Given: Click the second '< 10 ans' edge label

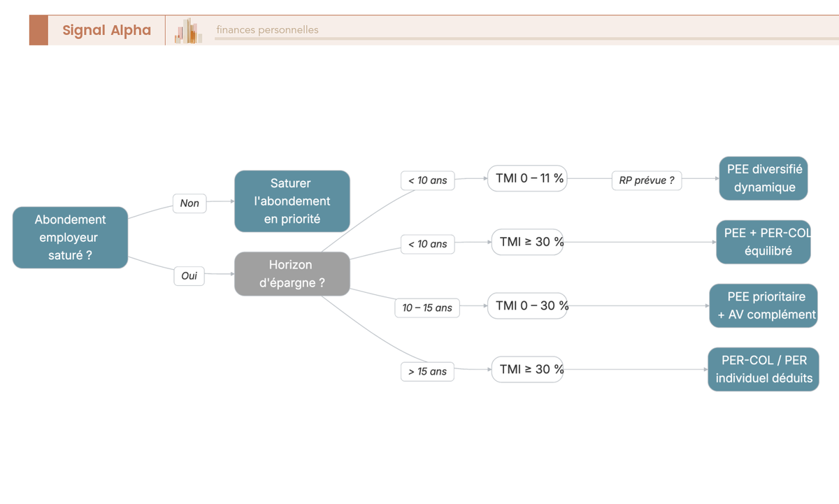Looking at the screenshot, I should tap(428, 244).
